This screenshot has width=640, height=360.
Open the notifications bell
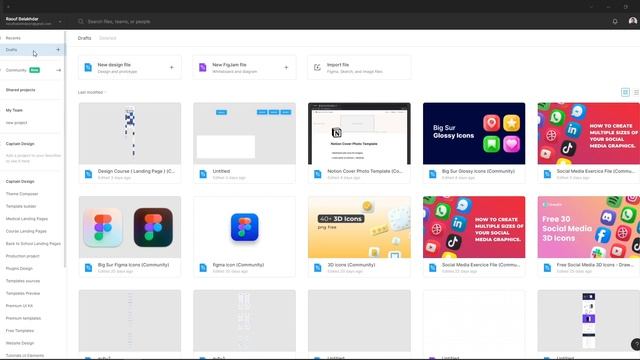coord(615,21)
